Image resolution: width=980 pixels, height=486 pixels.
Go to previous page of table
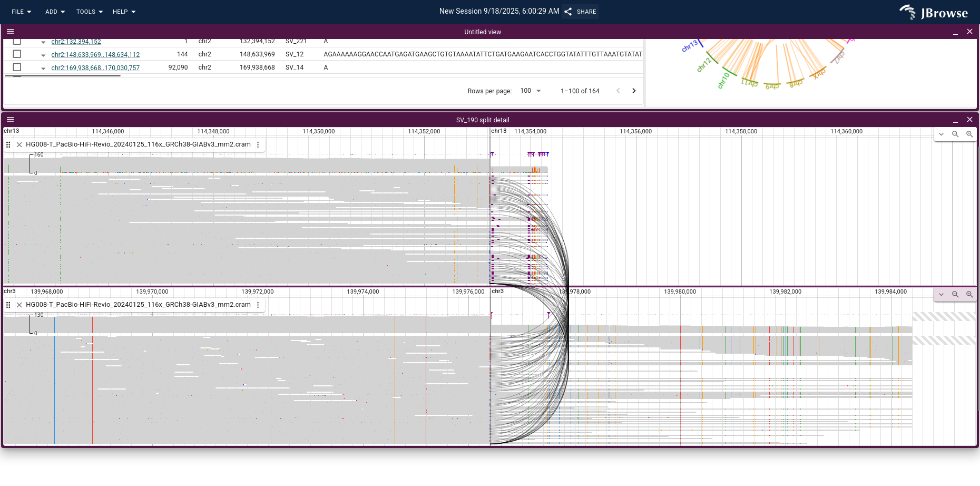[618, 91]
